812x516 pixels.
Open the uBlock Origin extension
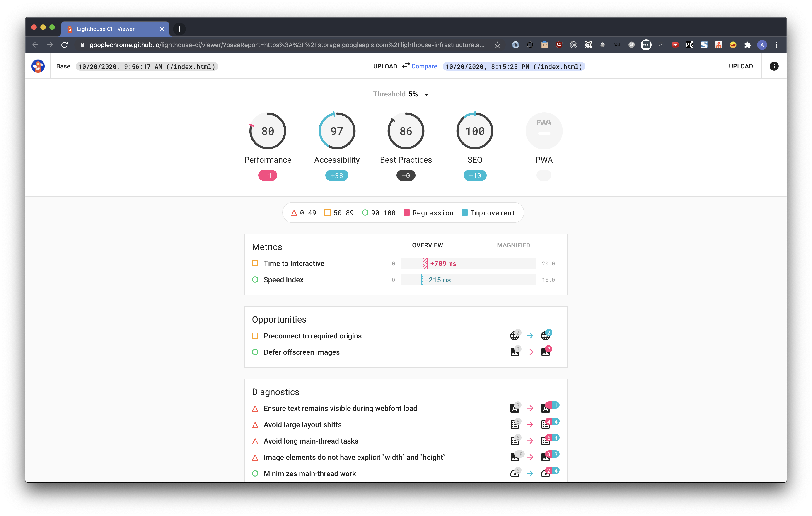pyautogui.click(x=559, y=45)
